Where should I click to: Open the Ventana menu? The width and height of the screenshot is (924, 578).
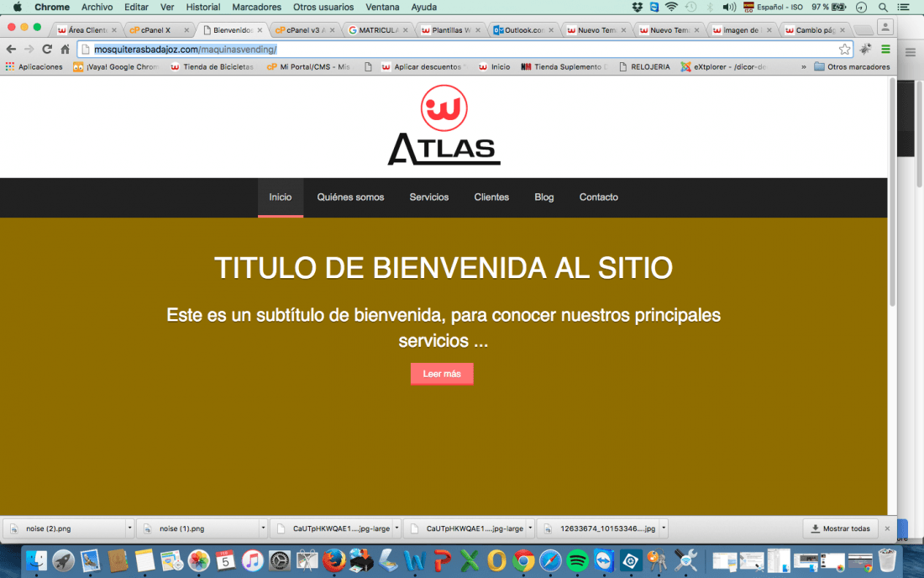point(382,7)
